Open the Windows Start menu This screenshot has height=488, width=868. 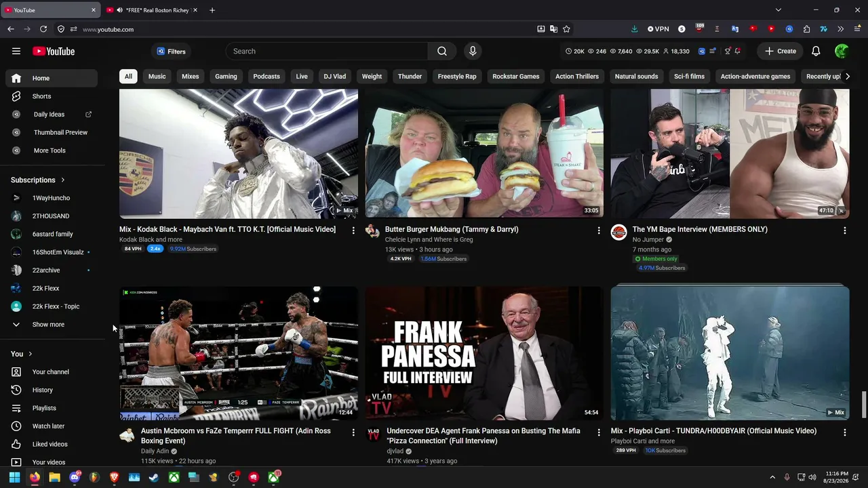tap(14, 477)
